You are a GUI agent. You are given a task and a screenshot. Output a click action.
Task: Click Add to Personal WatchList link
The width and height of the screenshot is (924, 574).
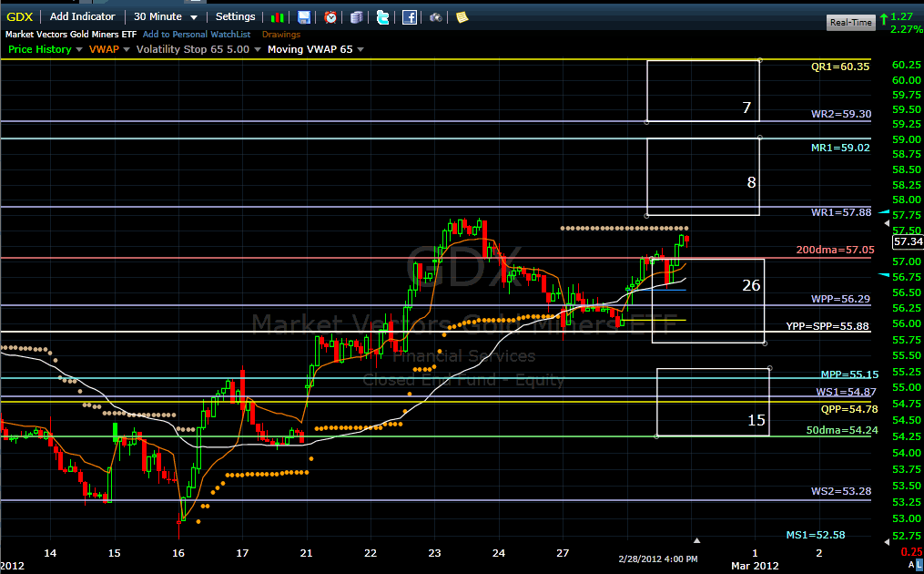point(197,35)
